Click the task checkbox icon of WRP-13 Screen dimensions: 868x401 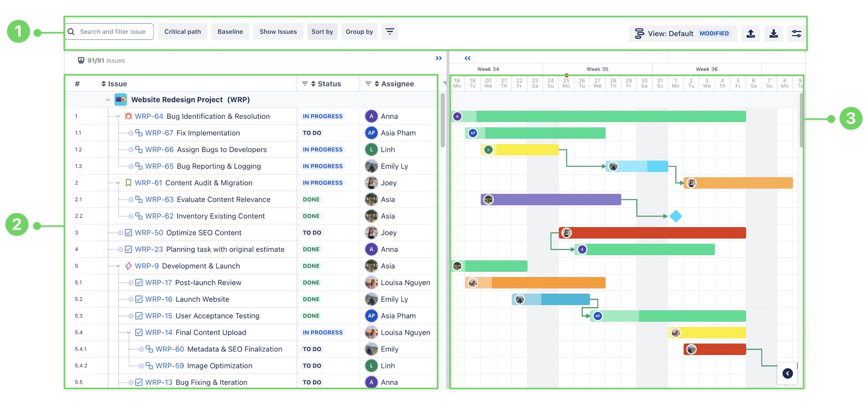tap(139, 382)
